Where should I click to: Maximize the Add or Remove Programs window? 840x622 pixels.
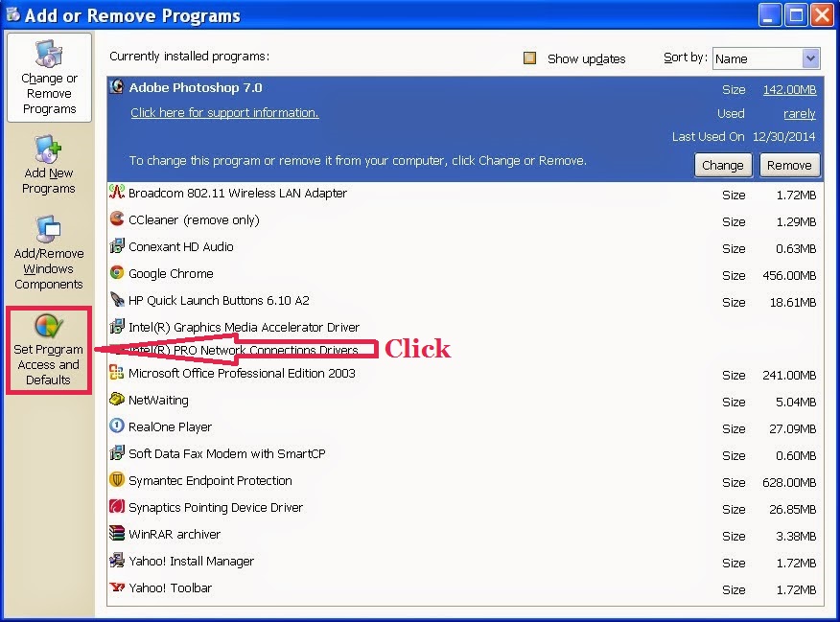pos(796,15)
